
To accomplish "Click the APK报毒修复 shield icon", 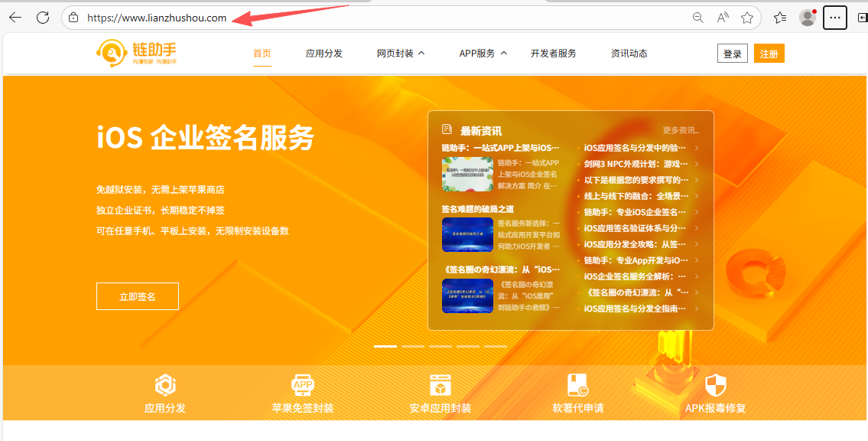I will click(715, 384).
